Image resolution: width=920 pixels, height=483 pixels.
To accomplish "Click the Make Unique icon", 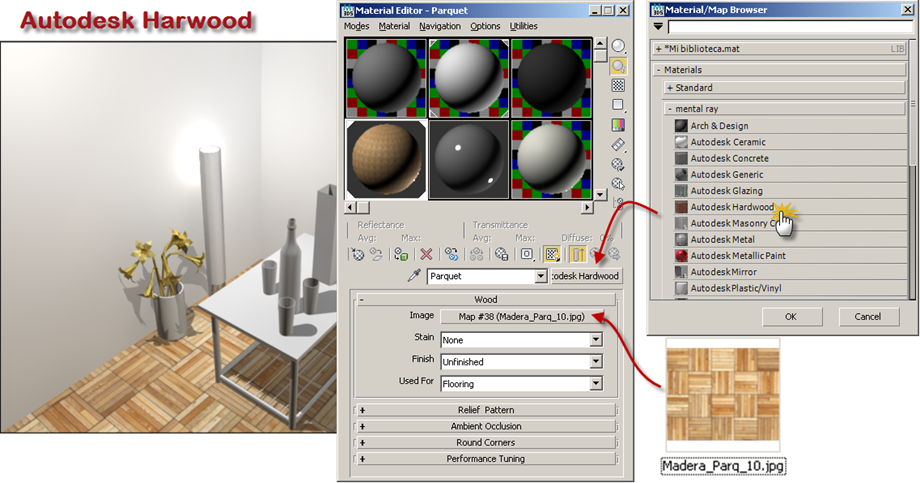I will pos(476,254).
